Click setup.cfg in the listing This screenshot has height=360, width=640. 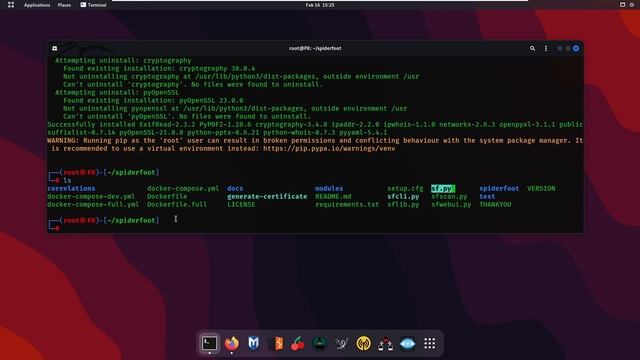405,189
